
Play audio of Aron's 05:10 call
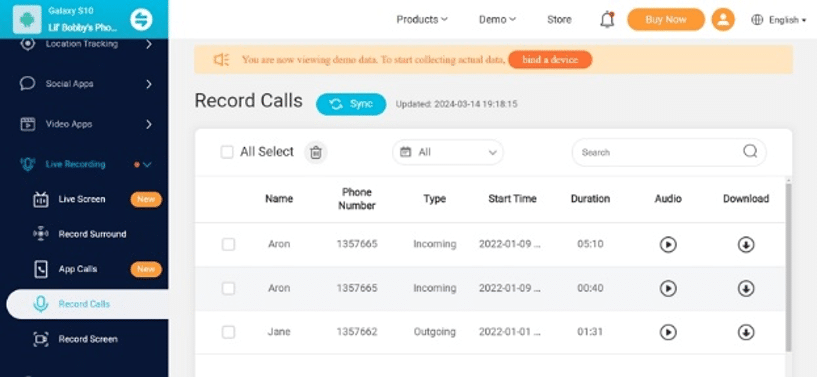(668, 245)
